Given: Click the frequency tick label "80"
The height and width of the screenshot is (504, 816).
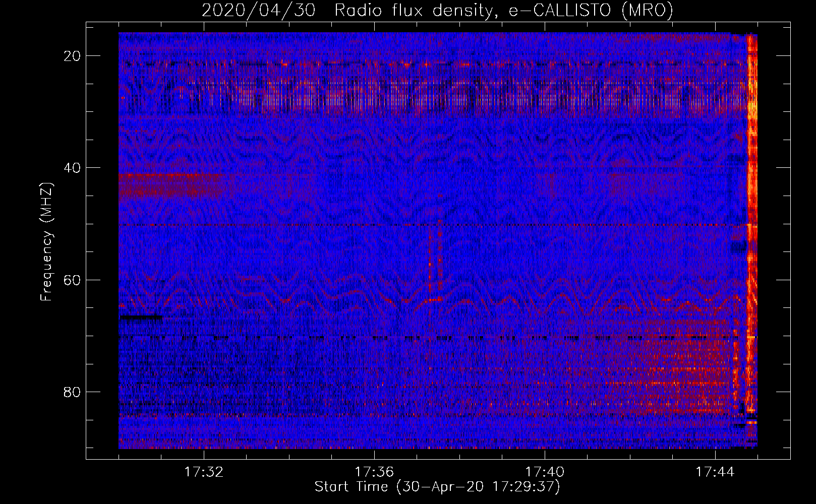Looking at the screenshot, I should (72, 392).
